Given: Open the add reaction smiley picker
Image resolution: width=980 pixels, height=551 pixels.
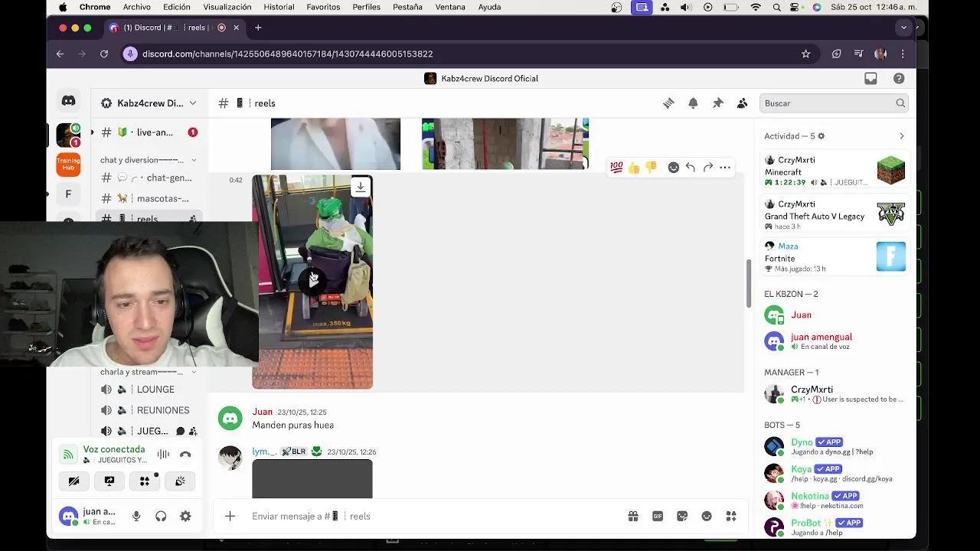Looking at the screenshot, I should coord(673,167).
